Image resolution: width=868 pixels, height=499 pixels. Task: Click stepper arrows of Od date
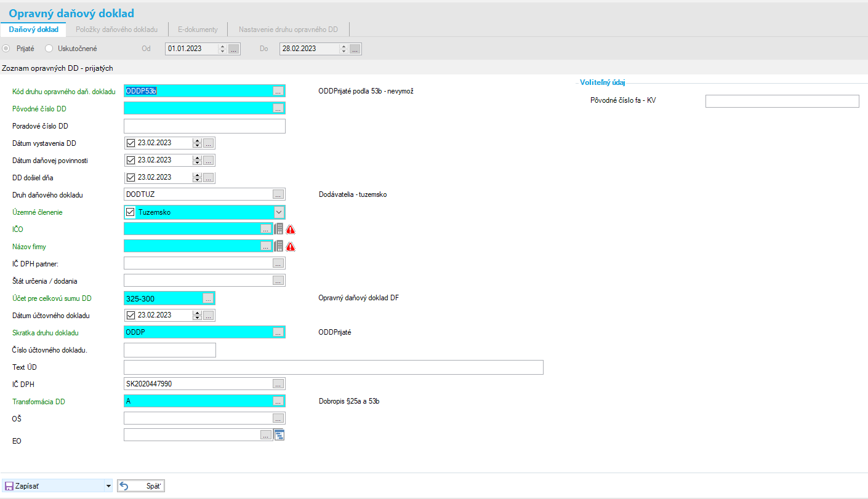[x=223, y=49]
